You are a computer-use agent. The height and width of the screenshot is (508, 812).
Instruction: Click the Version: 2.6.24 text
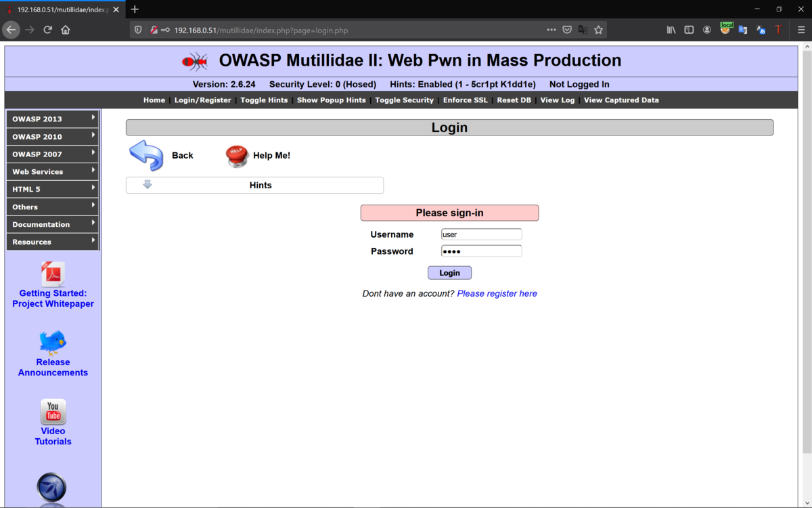point(224,85)
